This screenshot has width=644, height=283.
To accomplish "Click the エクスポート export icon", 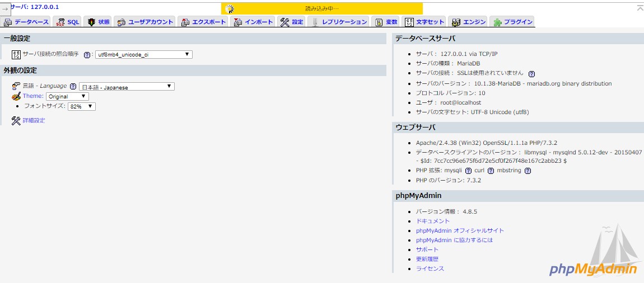I will click(x=185, y=22).
